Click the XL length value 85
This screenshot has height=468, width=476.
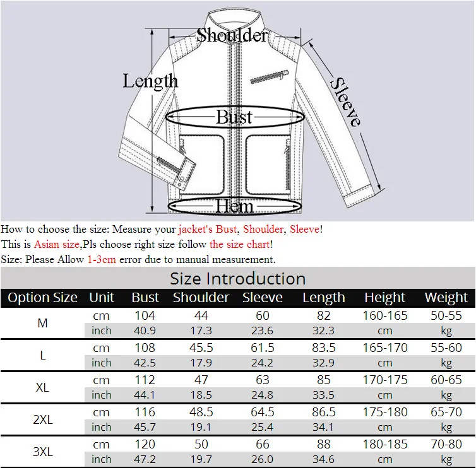324,380
